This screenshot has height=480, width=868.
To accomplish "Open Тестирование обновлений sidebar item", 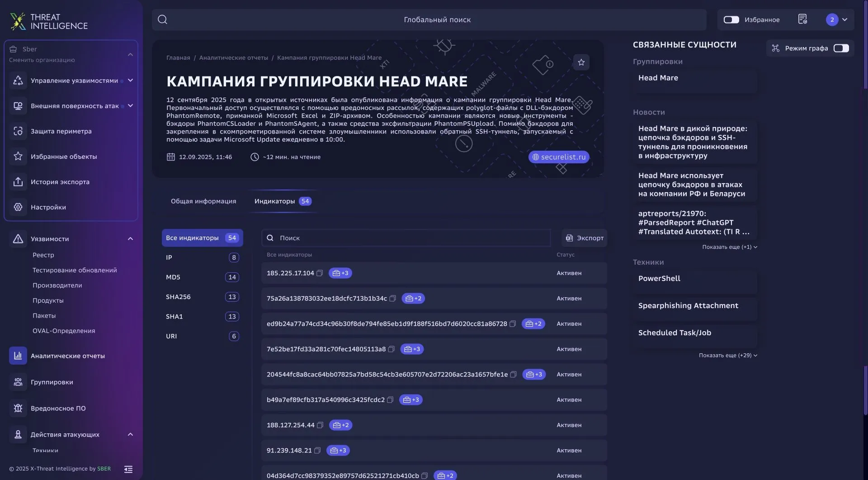I will coord(75,270).
